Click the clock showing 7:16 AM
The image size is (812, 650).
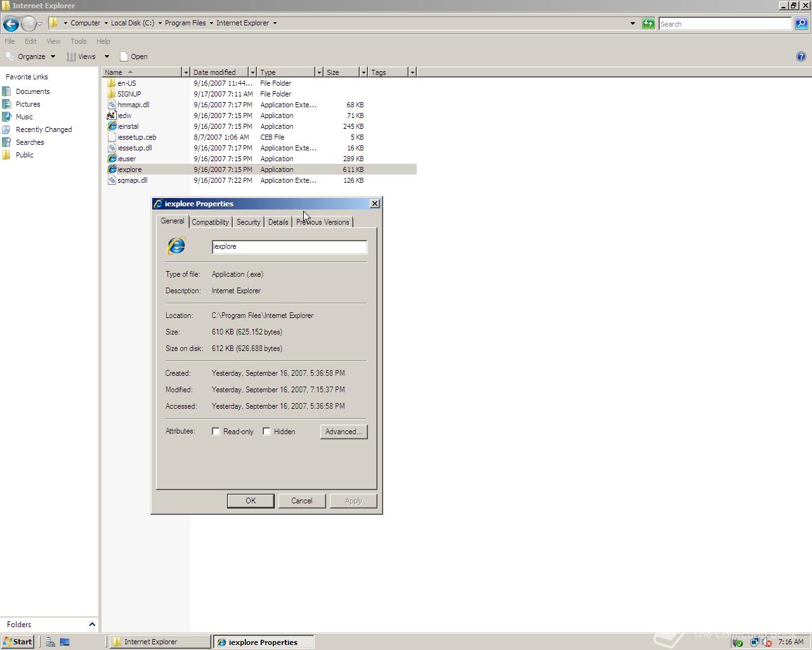(790, 642)
